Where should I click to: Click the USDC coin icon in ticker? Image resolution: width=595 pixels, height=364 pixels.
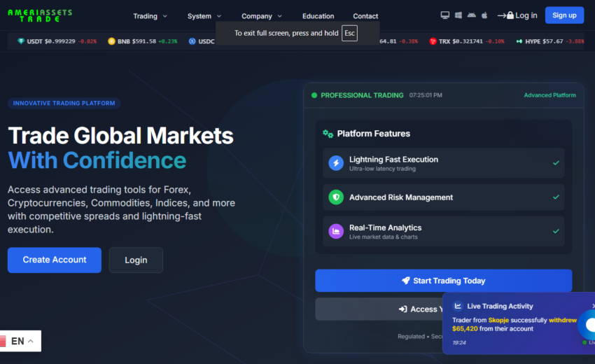(192, 41)
